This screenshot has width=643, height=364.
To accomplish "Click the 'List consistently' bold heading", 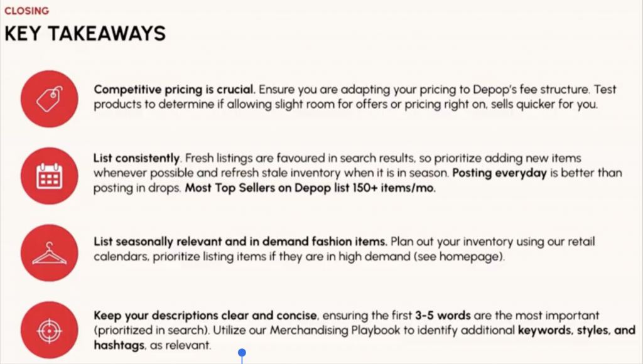I will point(137,157).
